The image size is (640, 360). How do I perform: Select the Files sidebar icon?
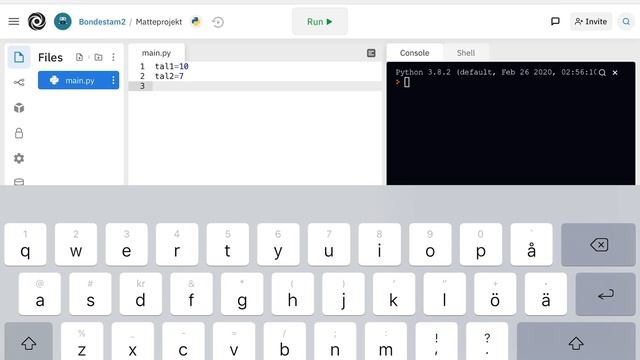[19, 57]
